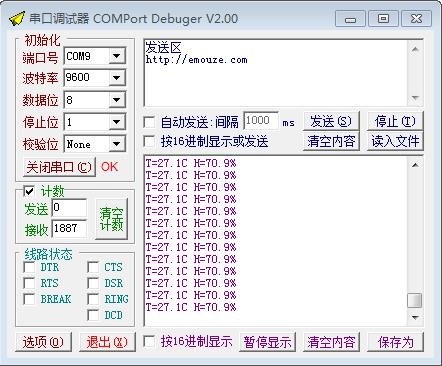The height and width of the screenshot is (366, 442).
Task: Enable the RTS checkbox
Action: click(29, 283)
